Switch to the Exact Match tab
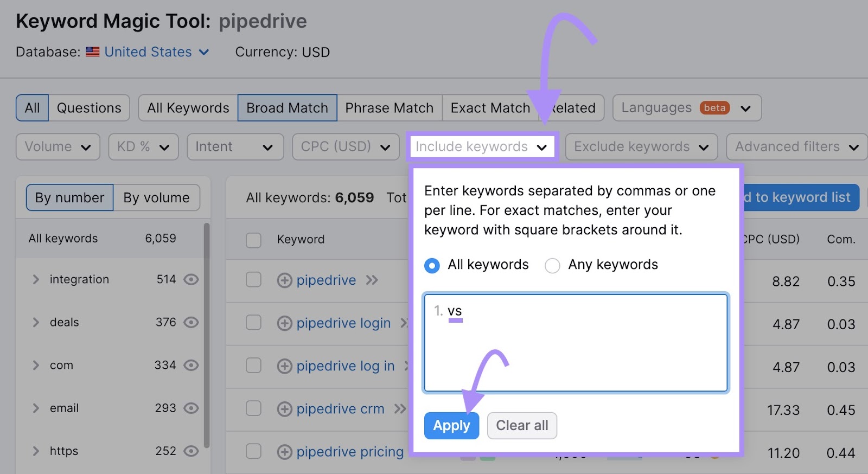The width and height of the screenshot is (868, 474). pos(490,107)
